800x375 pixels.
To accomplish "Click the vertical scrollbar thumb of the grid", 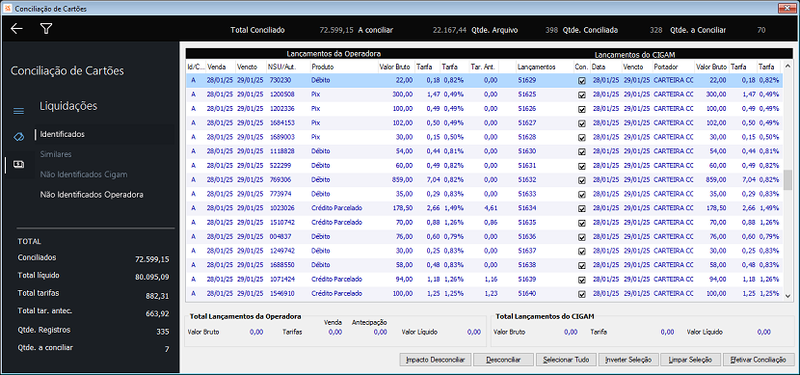I will point(788,180).
